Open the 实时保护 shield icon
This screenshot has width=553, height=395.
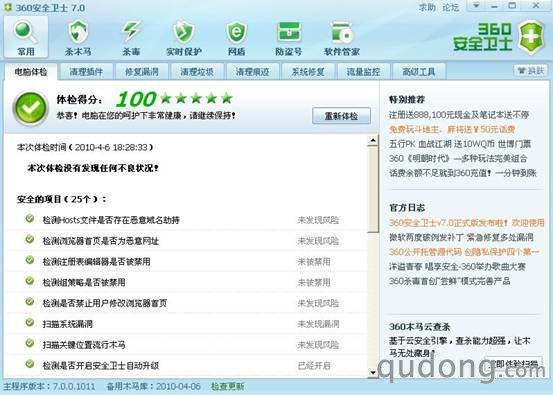point(184,32)
